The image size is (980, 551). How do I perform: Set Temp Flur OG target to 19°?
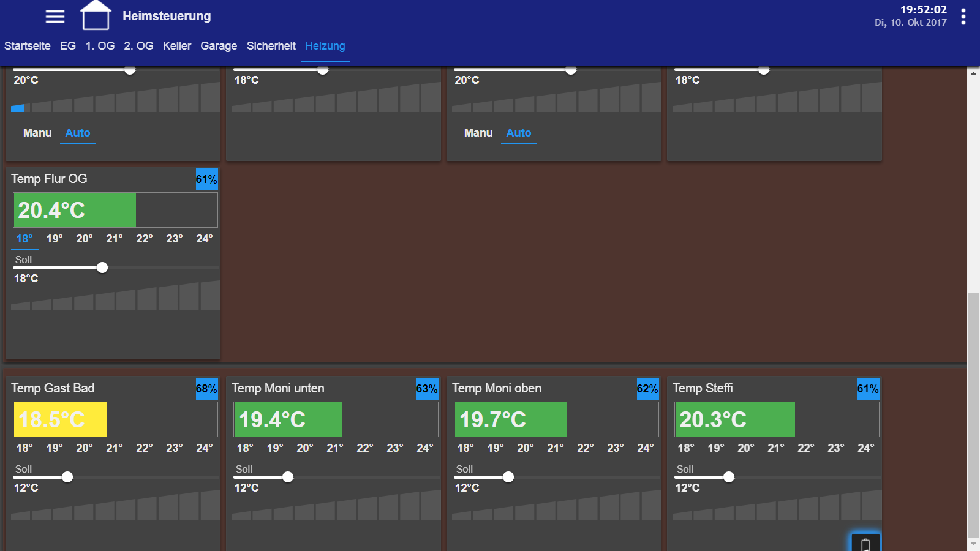(55, 239)
